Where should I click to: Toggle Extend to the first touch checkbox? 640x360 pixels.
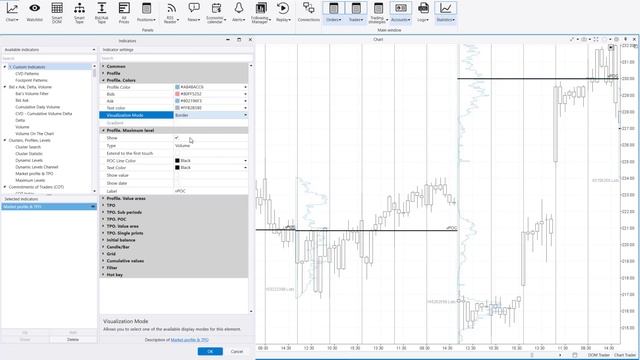coord(177,153)
